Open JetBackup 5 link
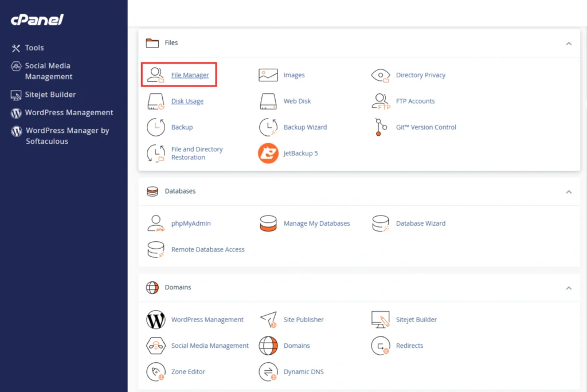This screenshot has height=392, width=587. click(x=300, y=153)
